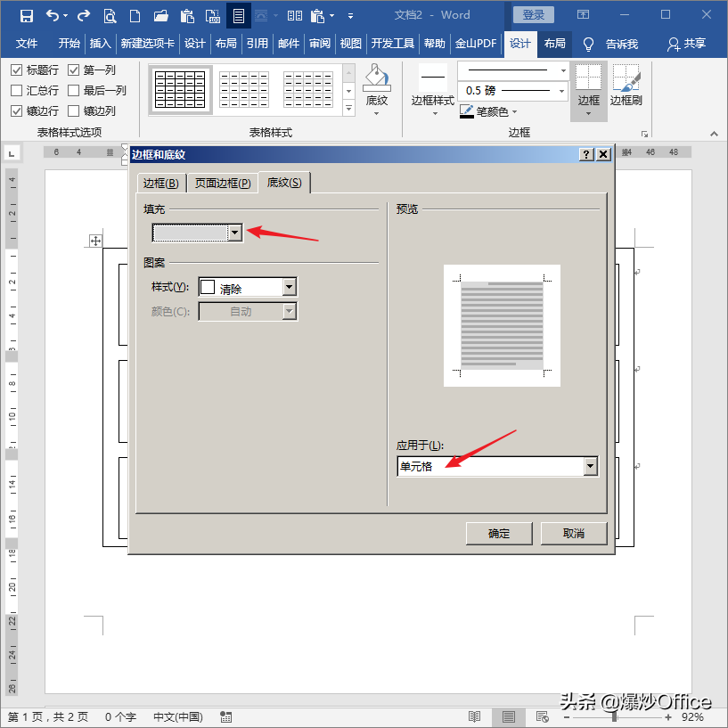This screenshot has width=728, height=728.
Task: Open the Pen Color picker
Action: (x=488, y=111)
